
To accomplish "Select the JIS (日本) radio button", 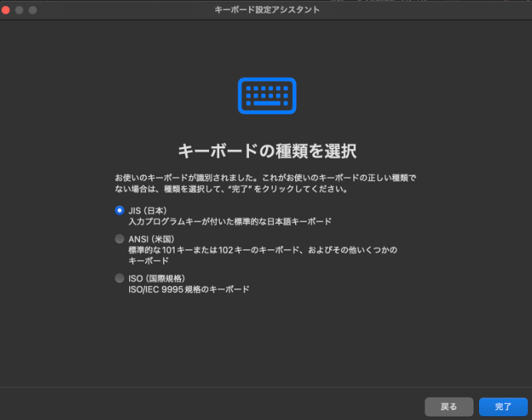I will [119, 210].
